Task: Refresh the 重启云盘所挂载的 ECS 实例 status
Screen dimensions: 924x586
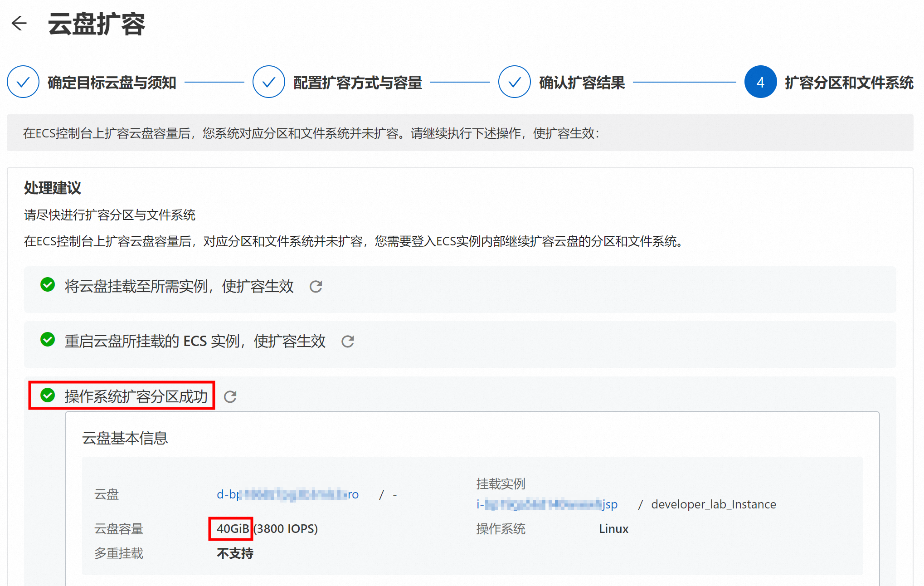Action: [x=348, y=342]
